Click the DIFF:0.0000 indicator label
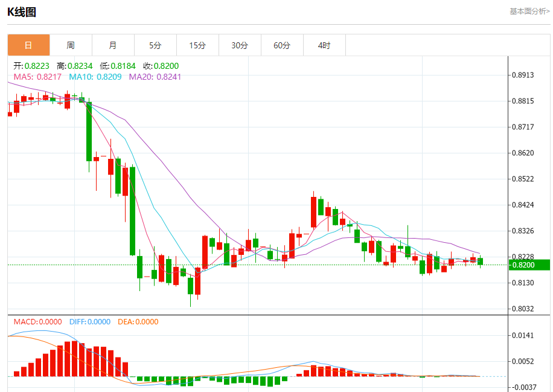Image resolution: width=553 pixels, height=392 pixels. pyautogui.click(x=90, y=322)
